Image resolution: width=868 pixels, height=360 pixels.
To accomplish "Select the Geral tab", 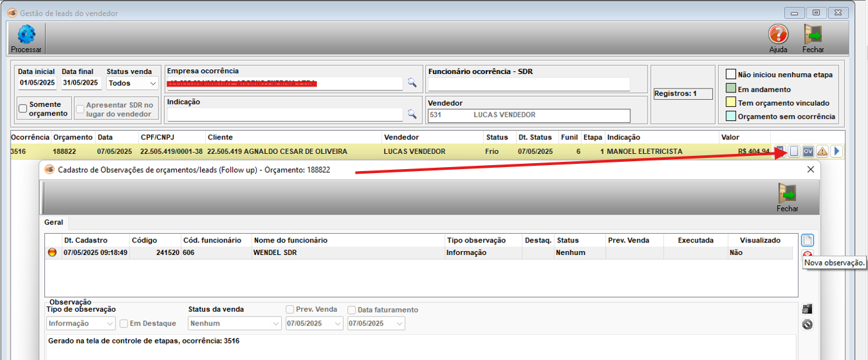I will click(53, 223).
